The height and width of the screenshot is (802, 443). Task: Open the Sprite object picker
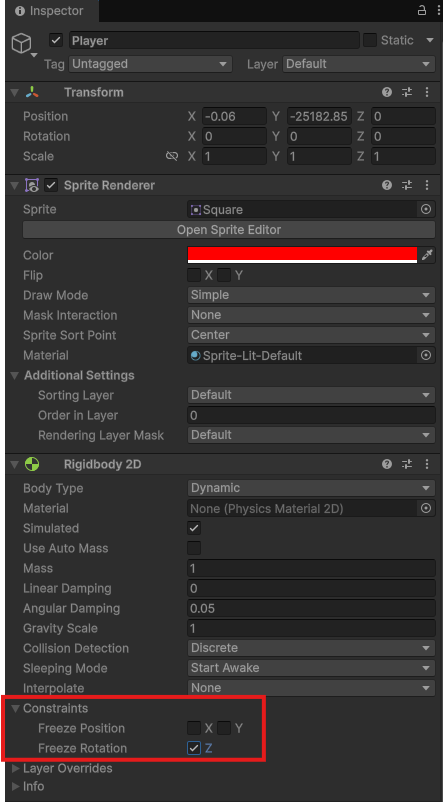tap(426, 209)
